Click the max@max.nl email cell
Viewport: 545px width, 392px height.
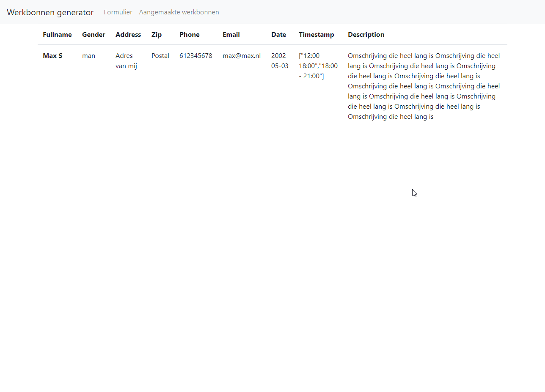tap(242, 56)
